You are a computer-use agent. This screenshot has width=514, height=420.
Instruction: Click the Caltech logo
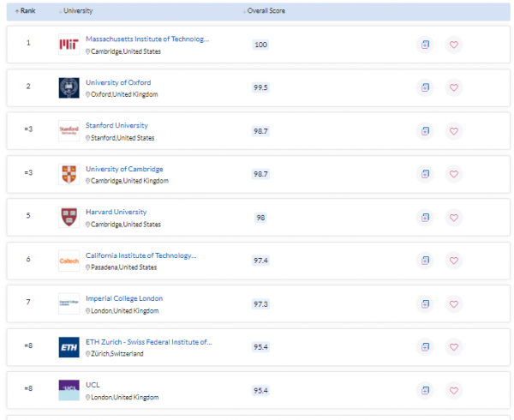(69, 261)
